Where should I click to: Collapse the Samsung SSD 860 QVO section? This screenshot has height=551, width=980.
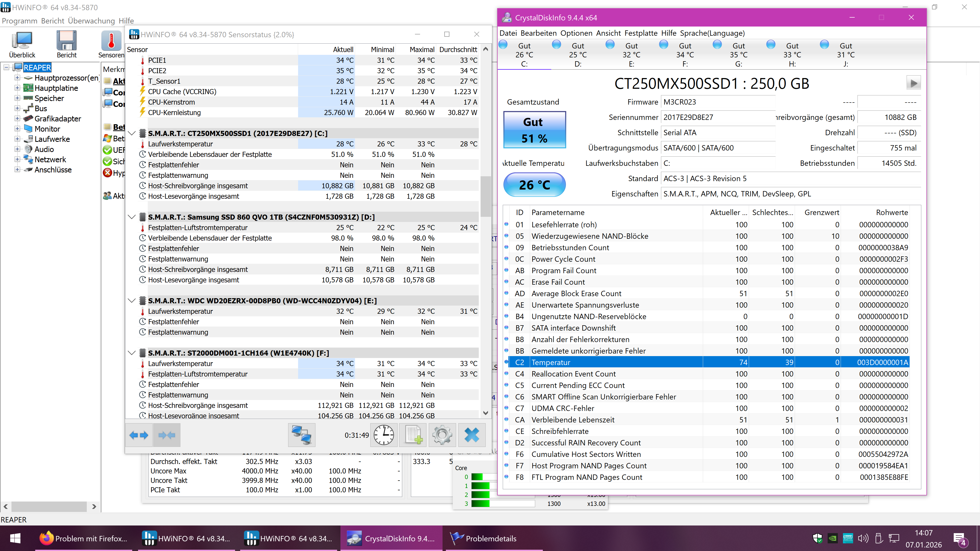click(132, 217)
